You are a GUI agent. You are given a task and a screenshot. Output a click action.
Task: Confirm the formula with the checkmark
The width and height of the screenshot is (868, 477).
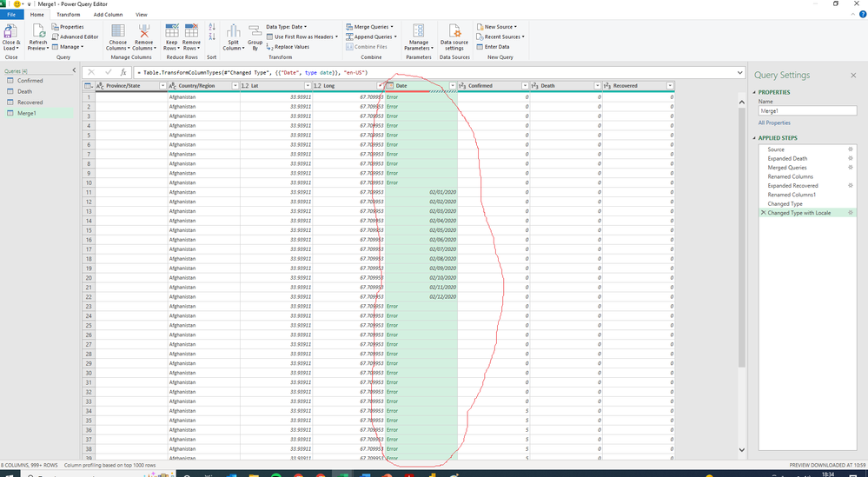(108, 72)
